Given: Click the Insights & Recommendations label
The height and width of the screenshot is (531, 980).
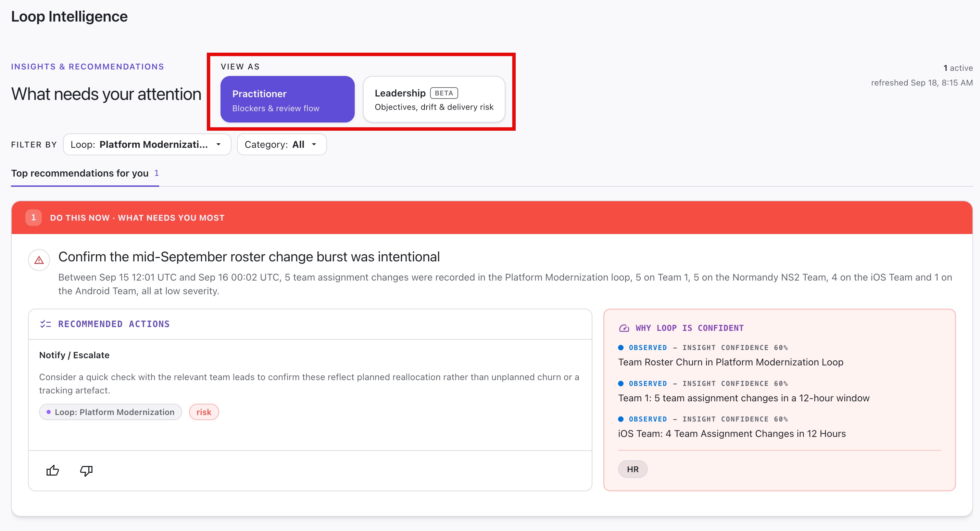Looking at the screenshot, I should click(x=88, y=66).
